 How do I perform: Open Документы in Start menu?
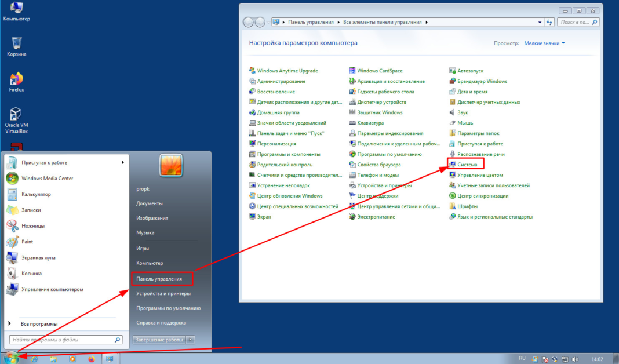pos(149,203)
